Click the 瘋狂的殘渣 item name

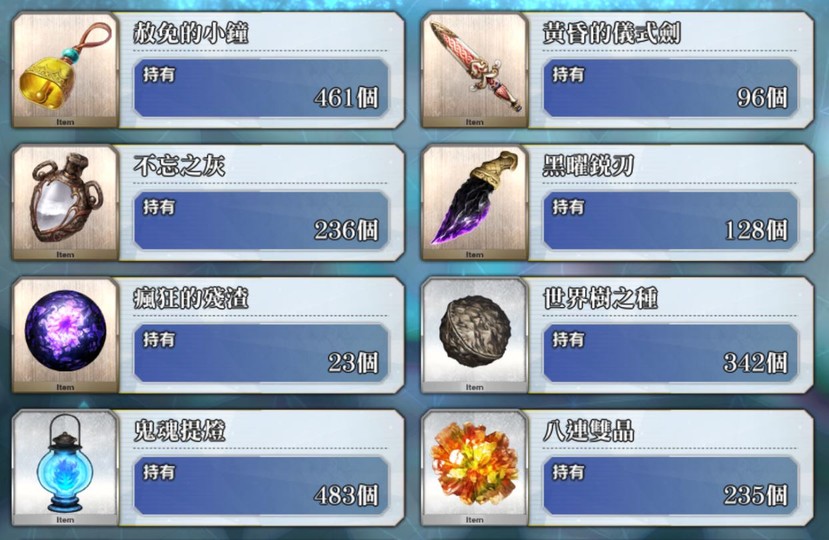coord(191,299)
